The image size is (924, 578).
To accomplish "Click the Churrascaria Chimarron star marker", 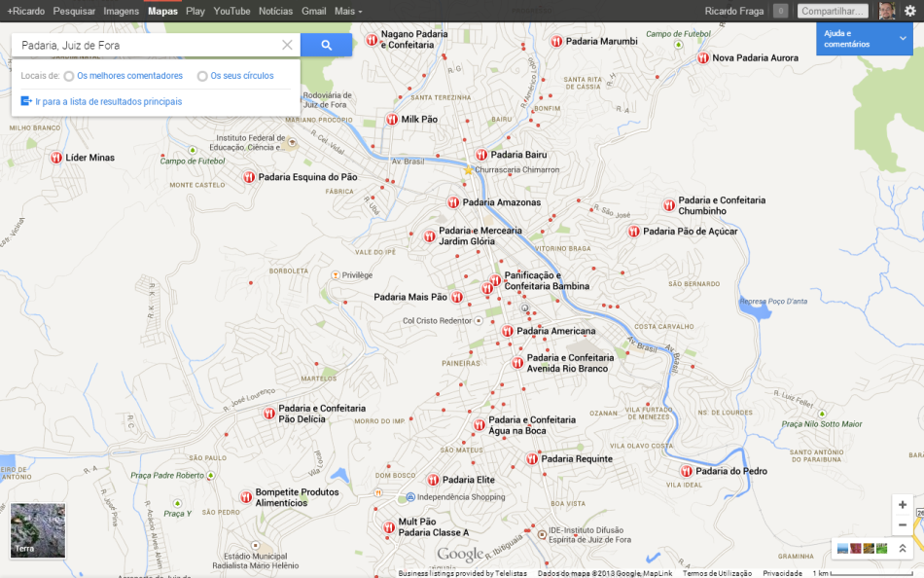I will 468,169.
